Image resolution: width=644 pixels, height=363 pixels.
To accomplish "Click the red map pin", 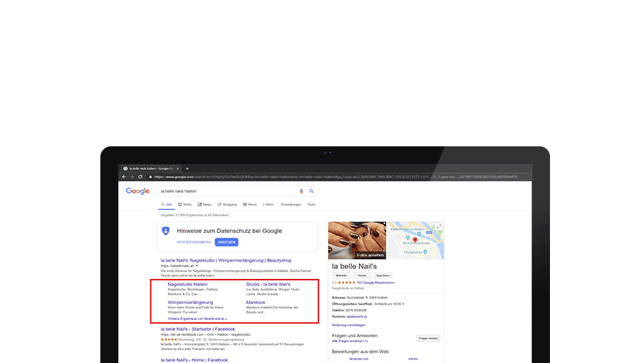I will 415,240.
